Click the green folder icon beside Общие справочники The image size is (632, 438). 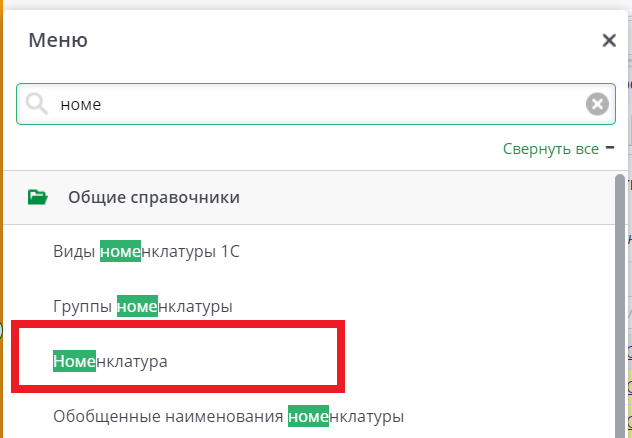38,197
